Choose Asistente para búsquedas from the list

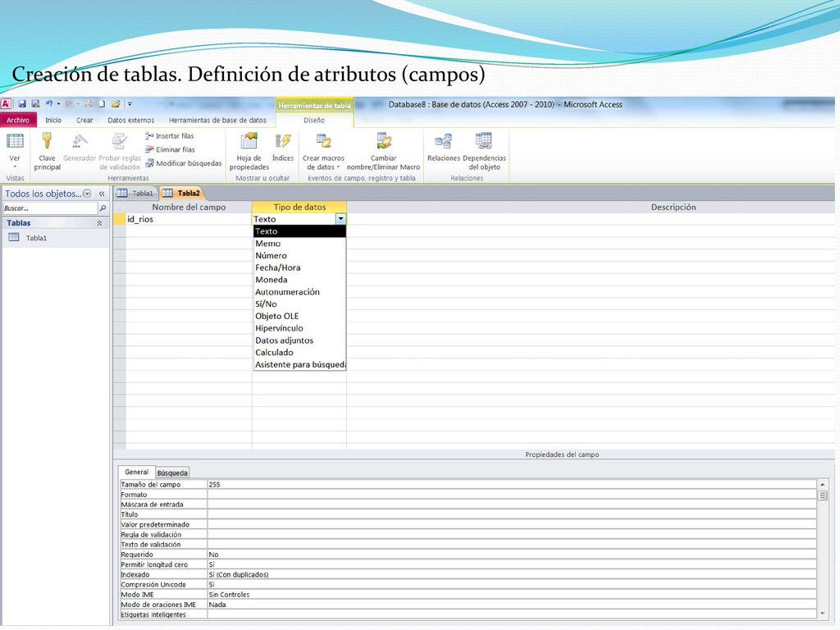coord(299,364)
